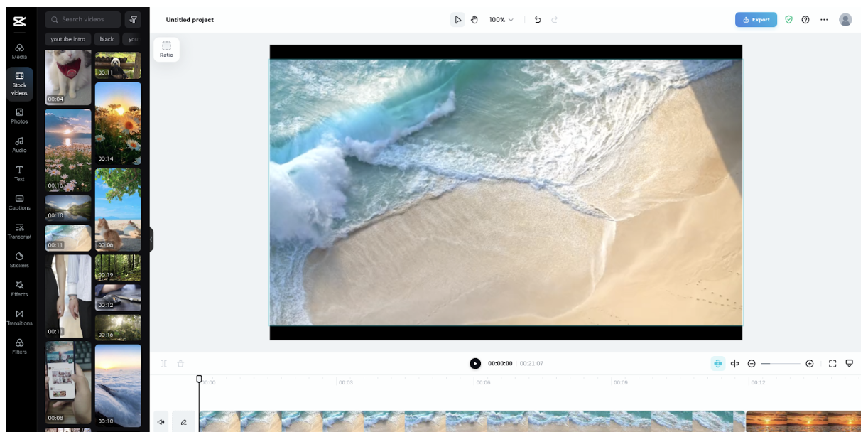Play the video preview
The height and width of the screenshot is (432, 868).
pyautogui.click(x=475, y=363)
